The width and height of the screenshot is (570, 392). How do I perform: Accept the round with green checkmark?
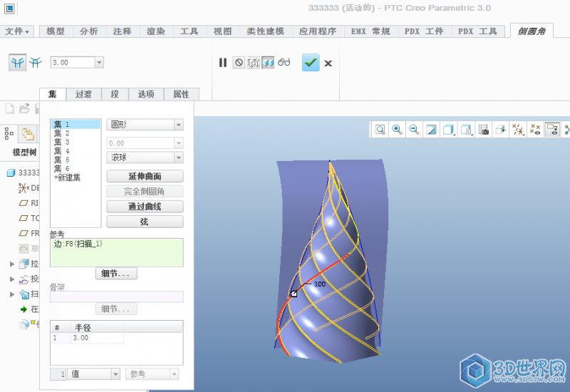pos(311,63)
